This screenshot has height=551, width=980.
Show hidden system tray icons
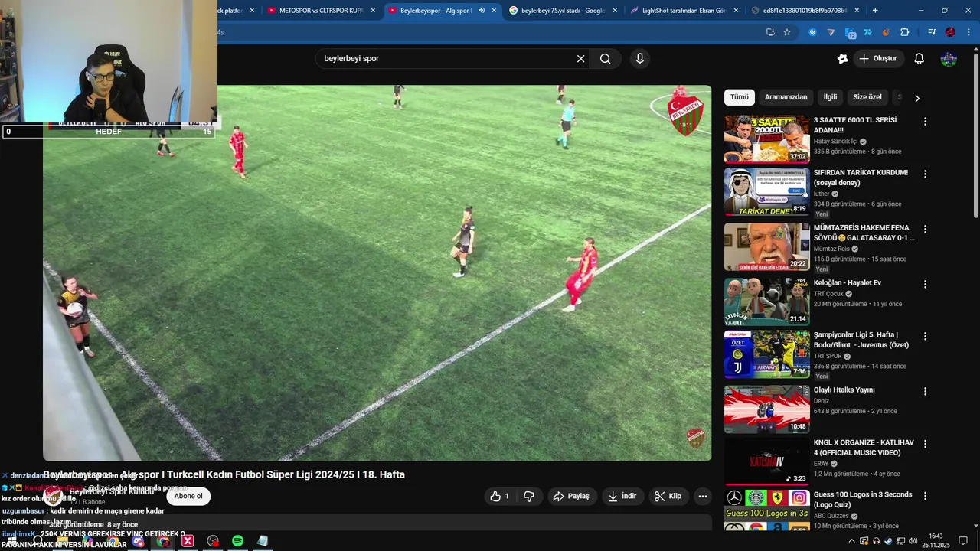pyautogui.click(x=852, y=541)
